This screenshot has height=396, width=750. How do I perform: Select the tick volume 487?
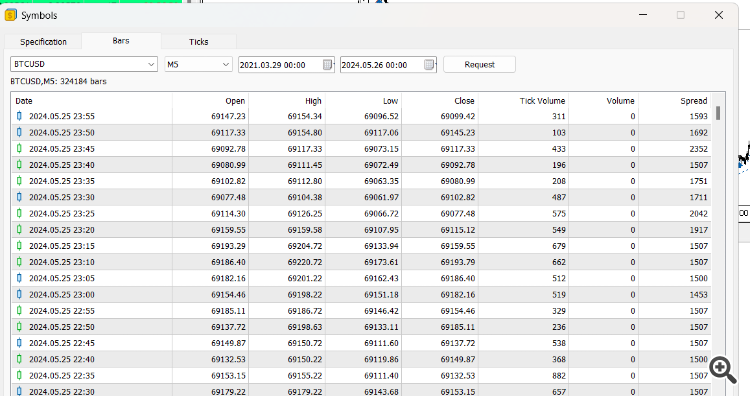coord(559,198)
